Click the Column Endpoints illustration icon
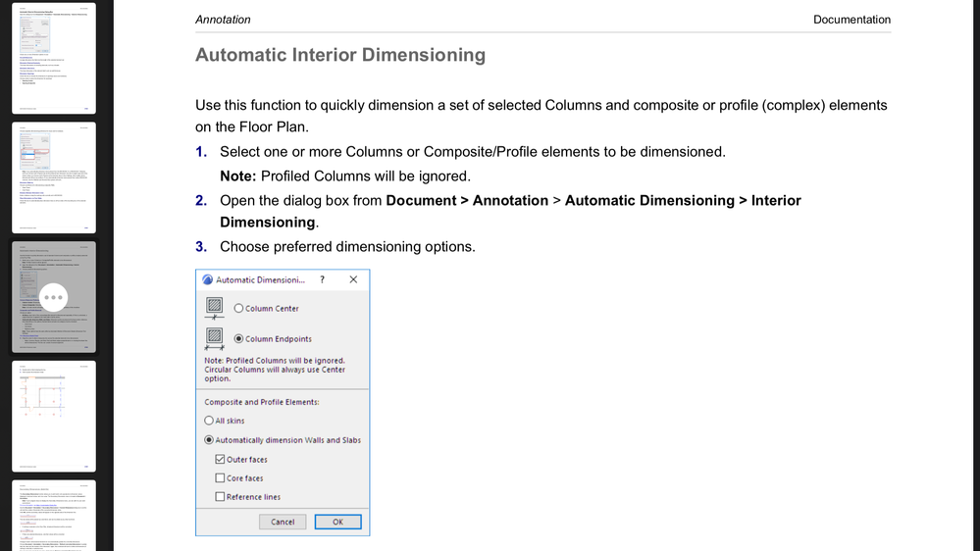980x551 pixels. tap(214, 338)
